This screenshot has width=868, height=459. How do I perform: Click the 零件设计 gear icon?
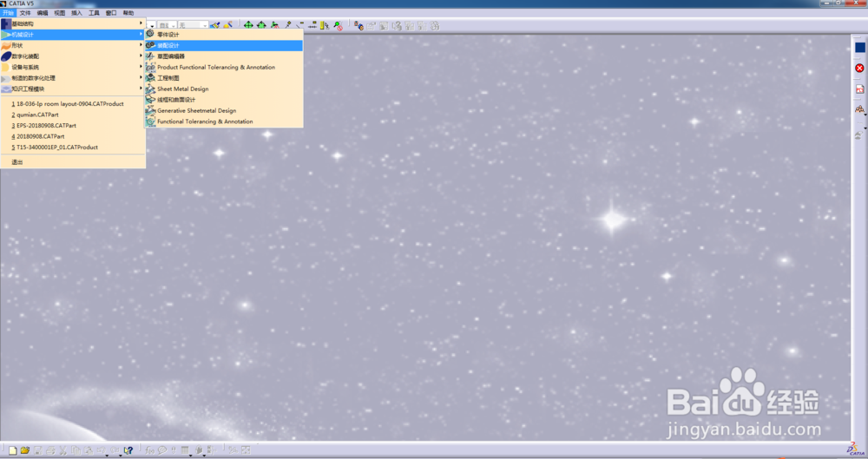pyautogui.click(x=150, y=34)
